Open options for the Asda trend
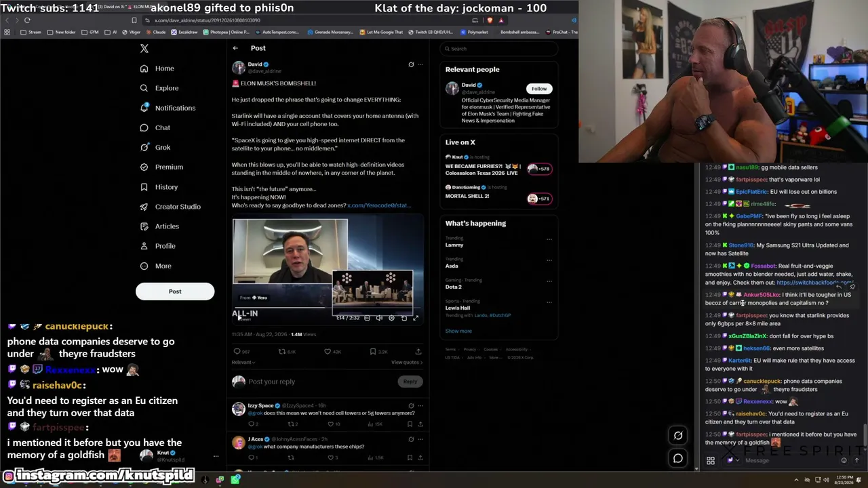 click(549, 260)
